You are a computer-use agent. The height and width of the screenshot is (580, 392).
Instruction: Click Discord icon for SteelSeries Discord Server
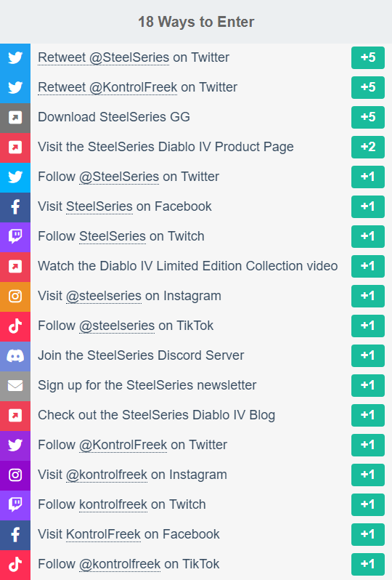pyautogui.click(x=15, y=356)
